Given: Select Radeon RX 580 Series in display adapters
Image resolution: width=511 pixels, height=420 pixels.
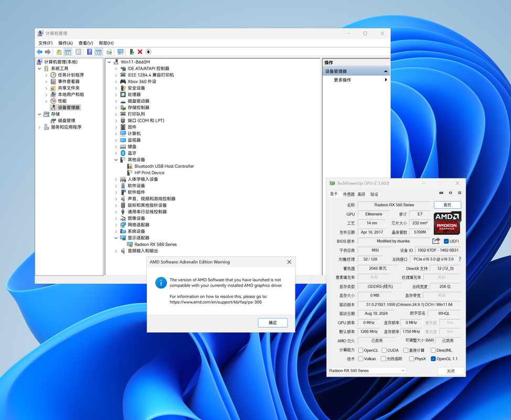Looking at the screenshot, I should tap(155, 244).
